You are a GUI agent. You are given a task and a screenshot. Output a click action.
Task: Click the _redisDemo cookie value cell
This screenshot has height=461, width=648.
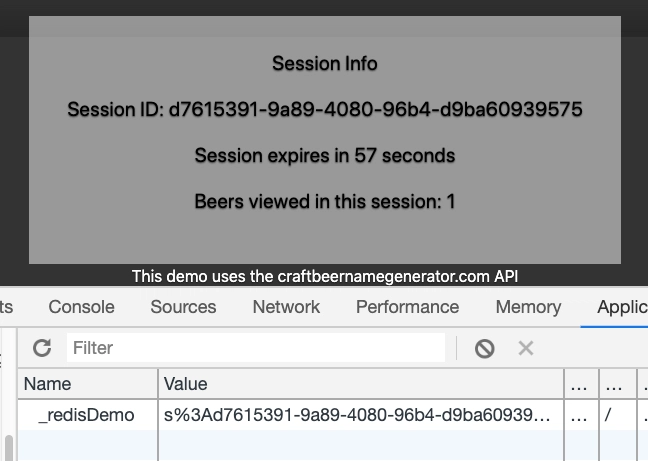[x=357, y=415]
